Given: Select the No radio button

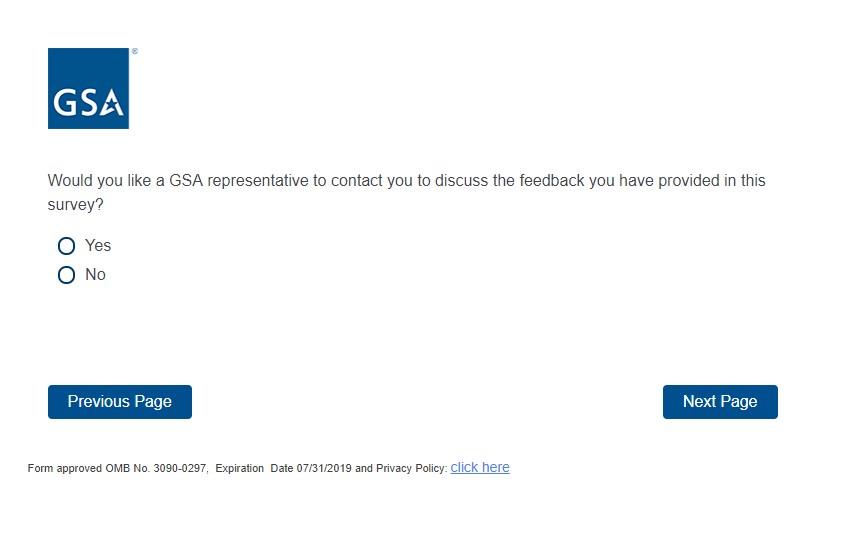Looking at the screenshot, I should coord(67,275).
